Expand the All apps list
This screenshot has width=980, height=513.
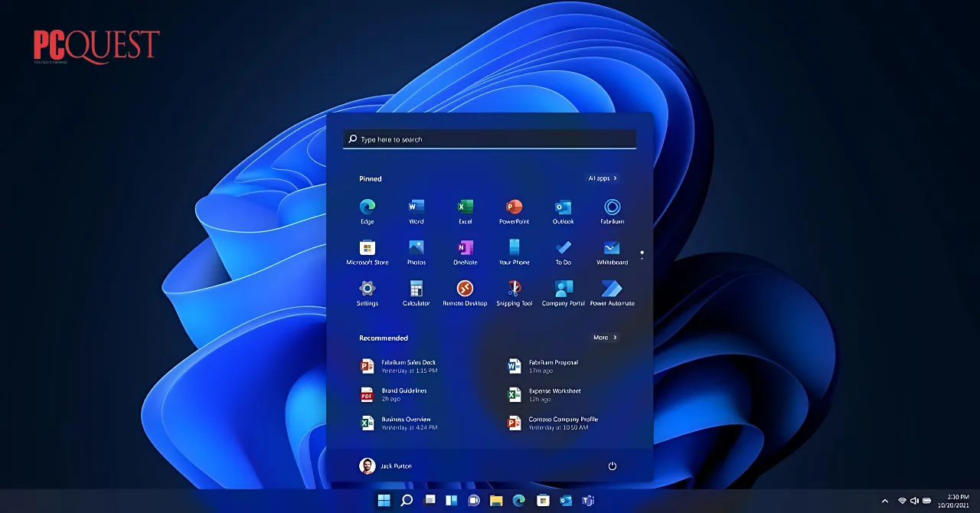(603, 178)
